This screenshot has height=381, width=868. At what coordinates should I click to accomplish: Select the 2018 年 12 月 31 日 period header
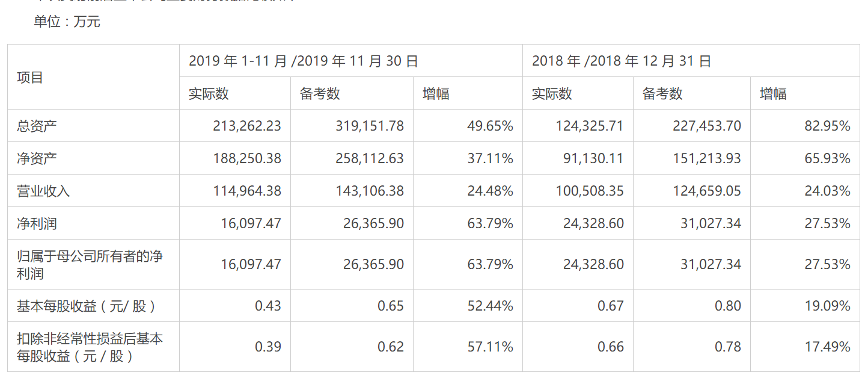click(622, 61)
